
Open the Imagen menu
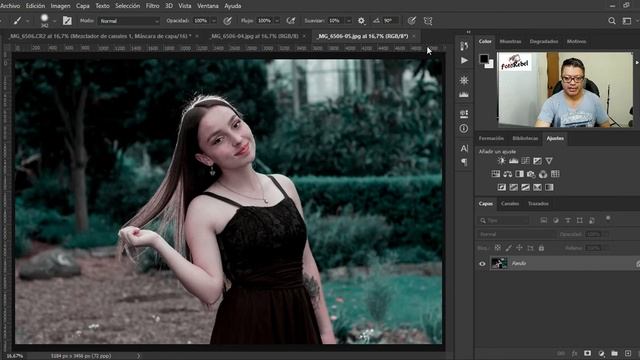(x=60, y=6)
